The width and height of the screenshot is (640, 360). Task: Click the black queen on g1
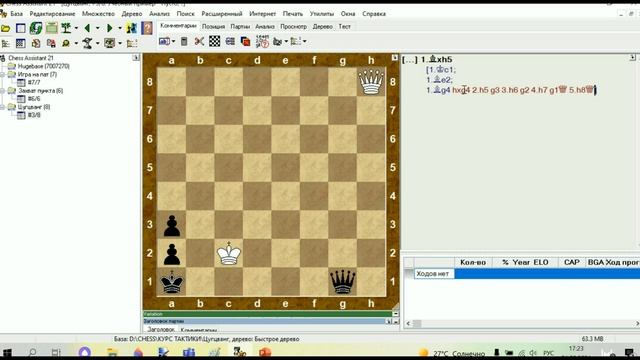pos(342,282)
